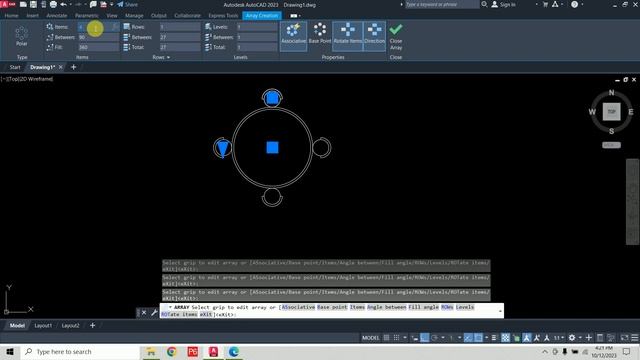Toggle polar tracking in the status bar

(x=434, y=338)
